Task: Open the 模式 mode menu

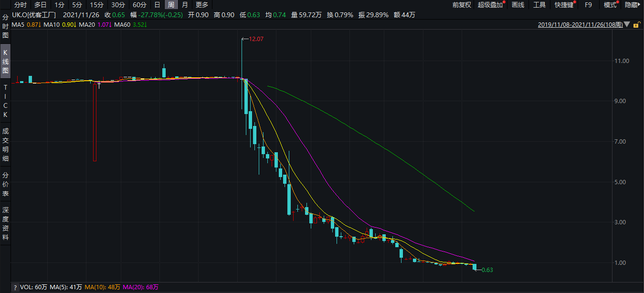Action: click(x=610, y=5)
